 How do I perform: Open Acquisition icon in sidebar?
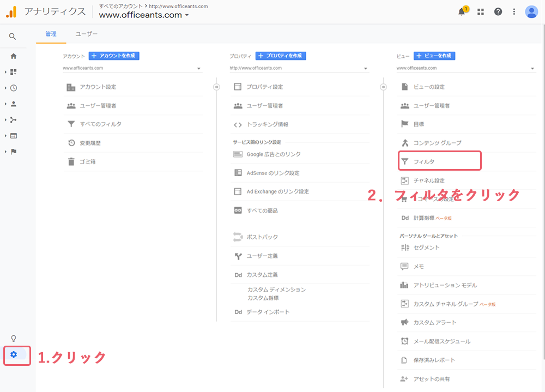[x=14, y=120]
